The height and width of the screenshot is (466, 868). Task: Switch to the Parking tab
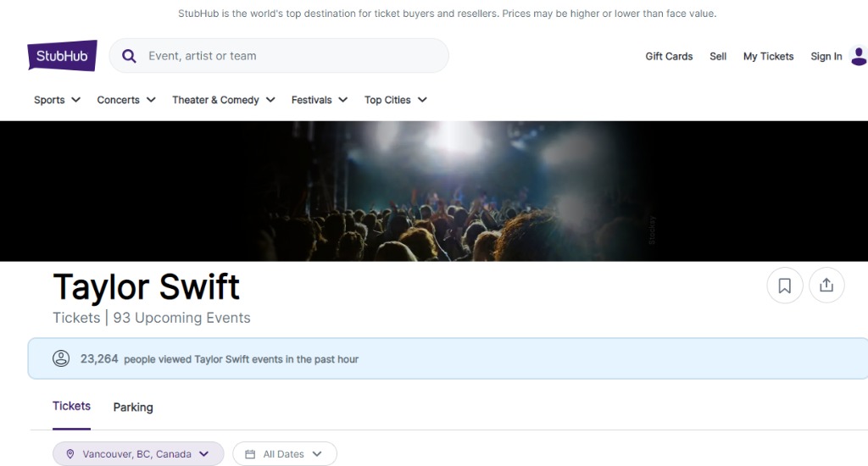click(x=133, y=408)
